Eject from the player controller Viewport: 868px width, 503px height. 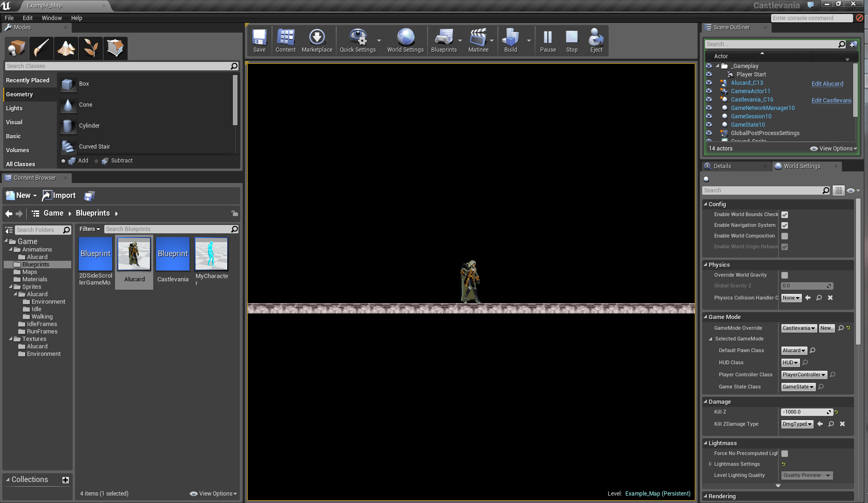[x=596, y=41]
